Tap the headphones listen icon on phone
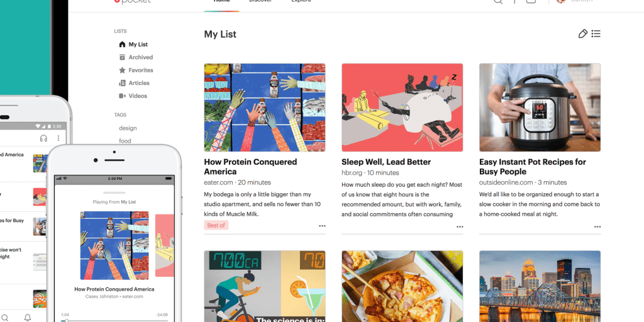Viewport: 644px width, 322px height. 43,138
